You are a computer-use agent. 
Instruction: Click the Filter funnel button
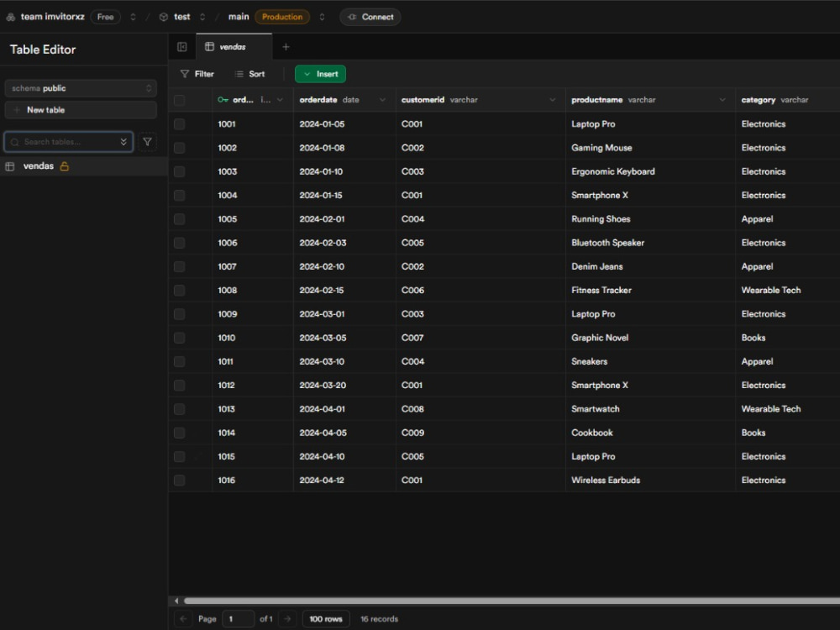coord(197,74)
